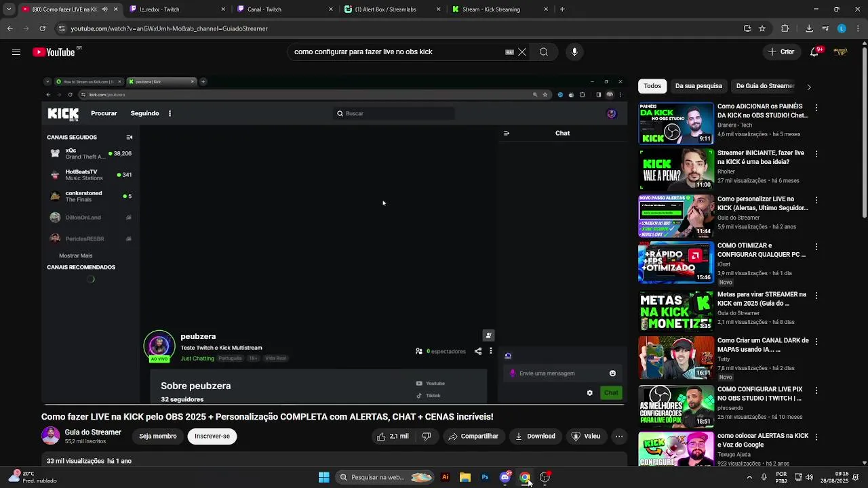Image resolution: width=868 pixels, height=488 pixels.
Task: Show hidden system tray icons chevron
Action: tap(749, 477)
